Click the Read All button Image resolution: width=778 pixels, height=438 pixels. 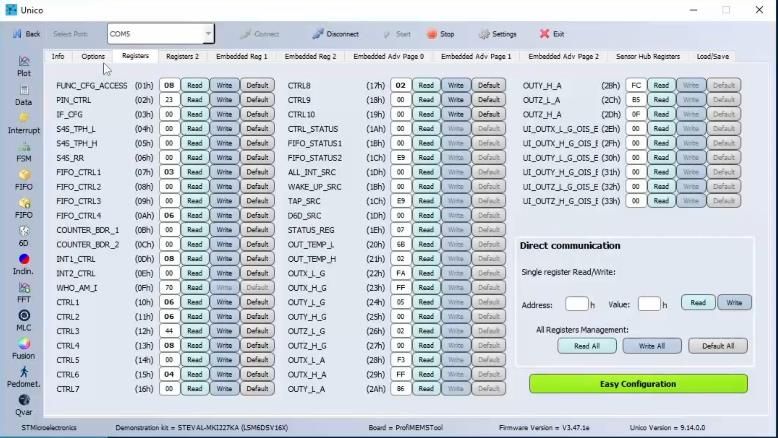click(x=586, y=346)
